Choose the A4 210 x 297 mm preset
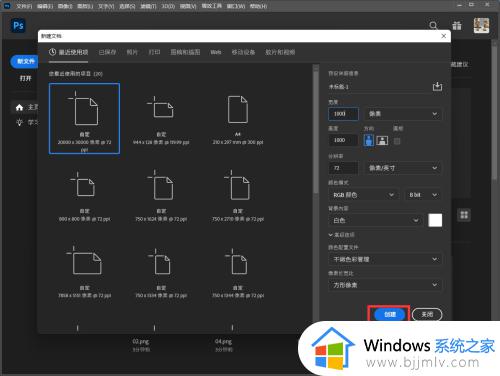 238,120
